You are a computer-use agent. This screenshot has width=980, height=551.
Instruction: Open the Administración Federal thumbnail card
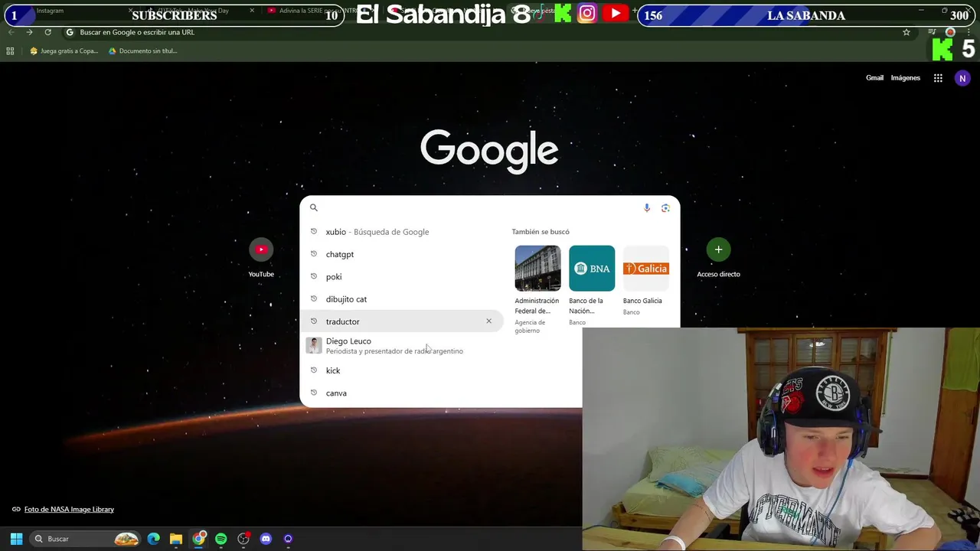(x=537, y=289)
